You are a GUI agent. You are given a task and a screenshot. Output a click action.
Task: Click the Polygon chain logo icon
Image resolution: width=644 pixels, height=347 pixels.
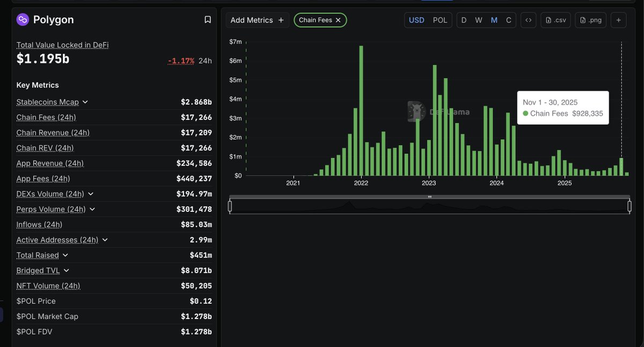click(x=23, y=20)
